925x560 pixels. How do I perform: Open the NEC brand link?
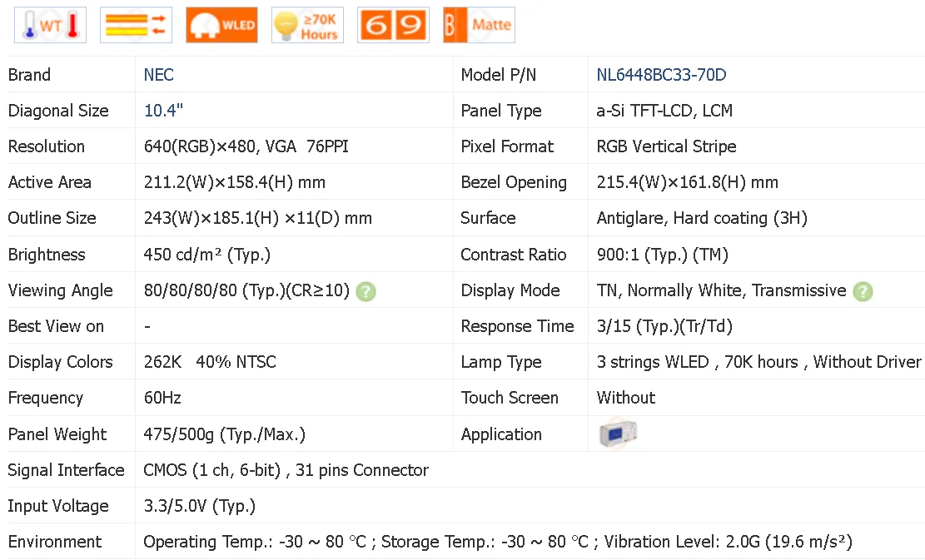pyautogui.click(x=159, y=75)
